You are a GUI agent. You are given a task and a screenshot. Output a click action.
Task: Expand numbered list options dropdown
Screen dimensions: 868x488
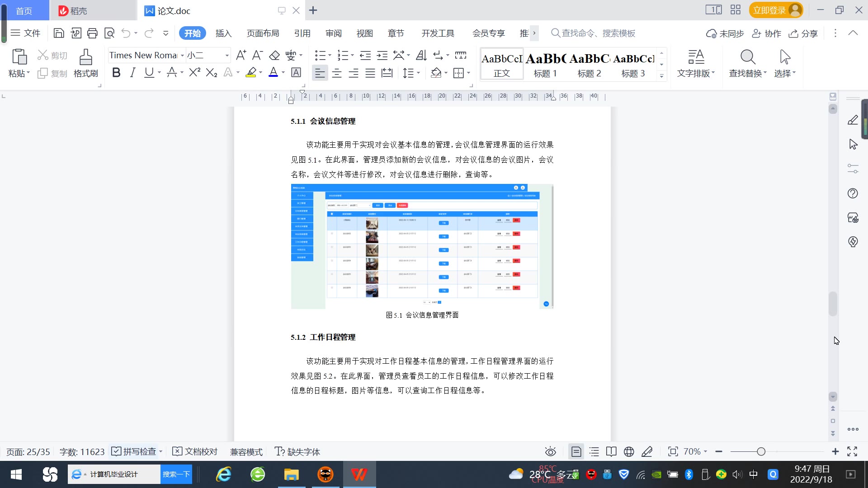[x=352, y=55]
